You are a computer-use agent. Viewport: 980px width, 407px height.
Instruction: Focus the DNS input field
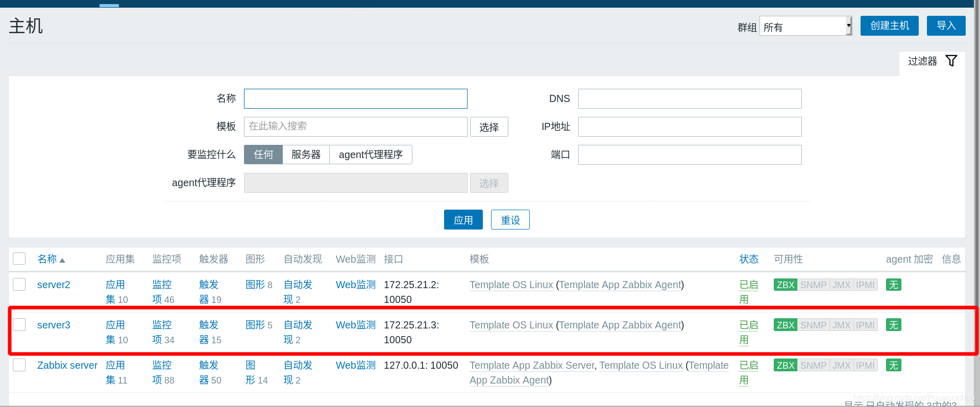pos(690,99)
